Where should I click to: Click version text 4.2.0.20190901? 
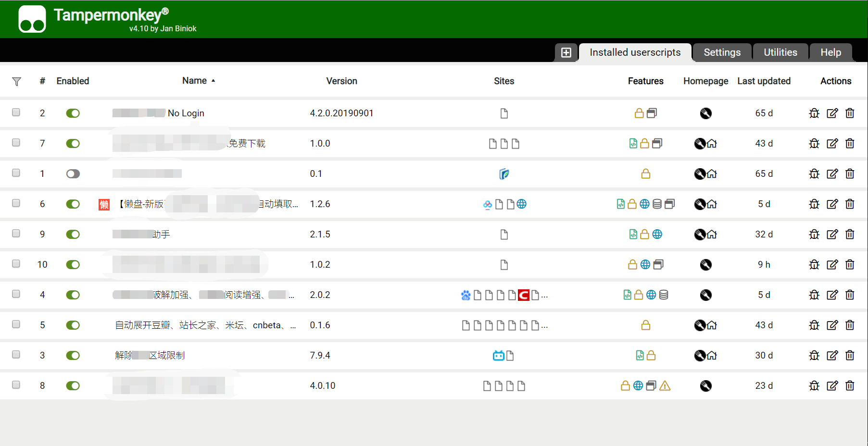[341, 113]
